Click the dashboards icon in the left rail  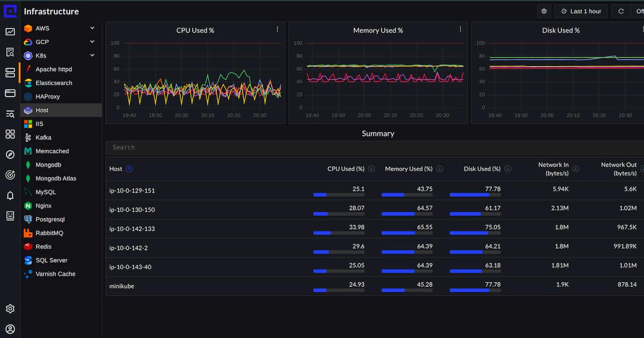point(10,134)
